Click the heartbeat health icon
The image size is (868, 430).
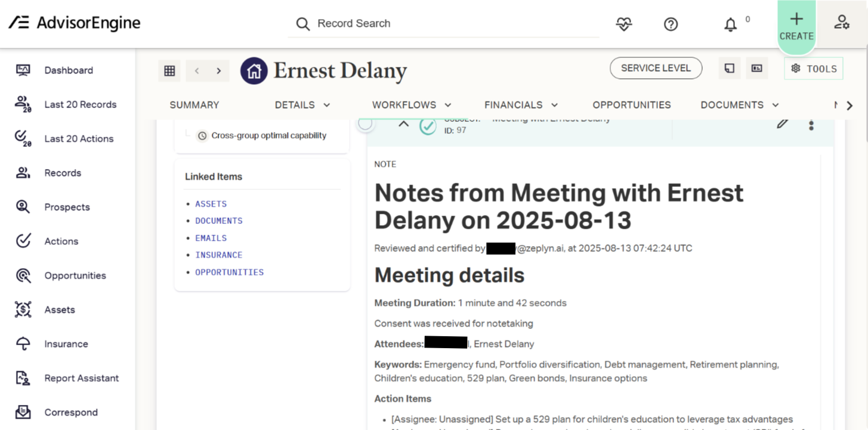624,24
